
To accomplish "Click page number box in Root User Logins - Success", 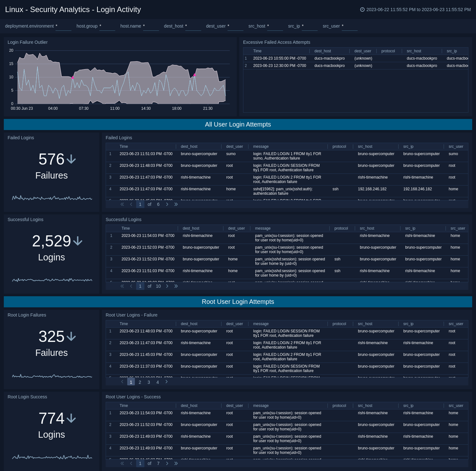I will pos(140,463).
